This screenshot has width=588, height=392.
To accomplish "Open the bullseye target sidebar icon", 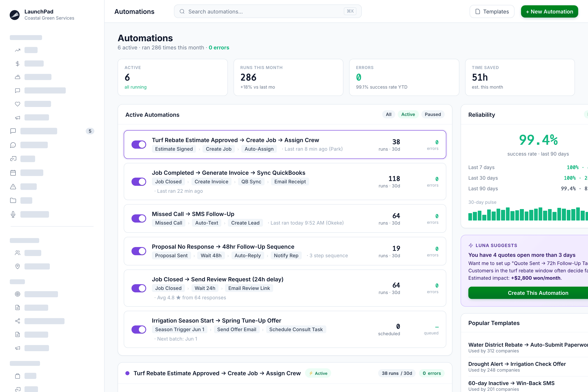I will 18,294.
